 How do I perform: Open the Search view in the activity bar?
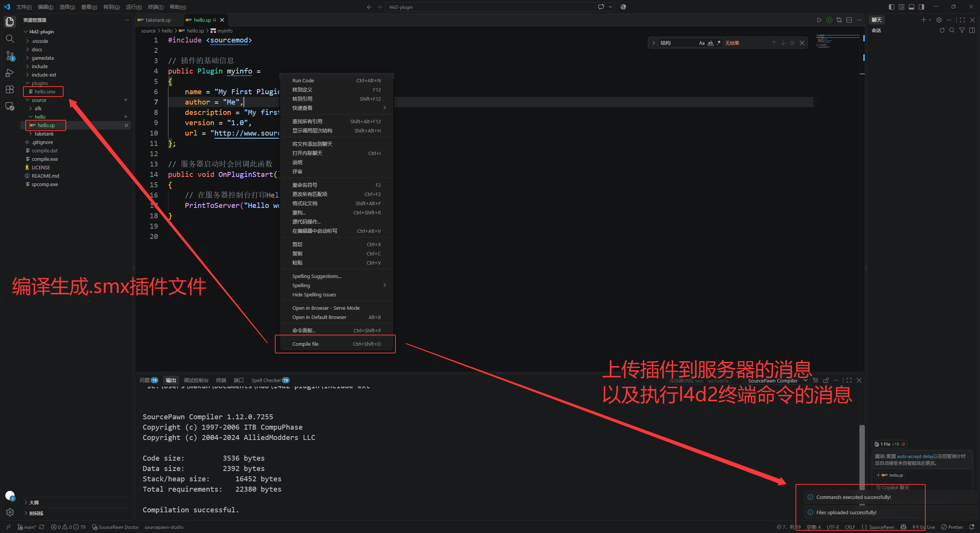coord(10,39)
